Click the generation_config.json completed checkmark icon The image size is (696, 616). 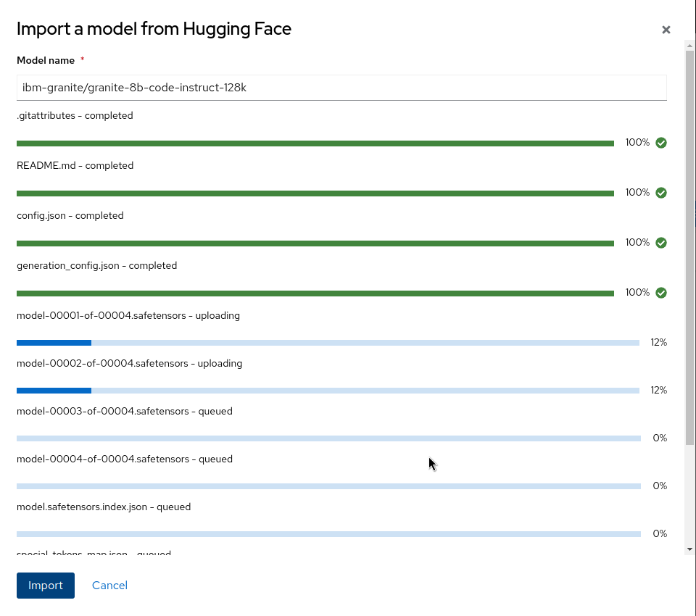661,293
